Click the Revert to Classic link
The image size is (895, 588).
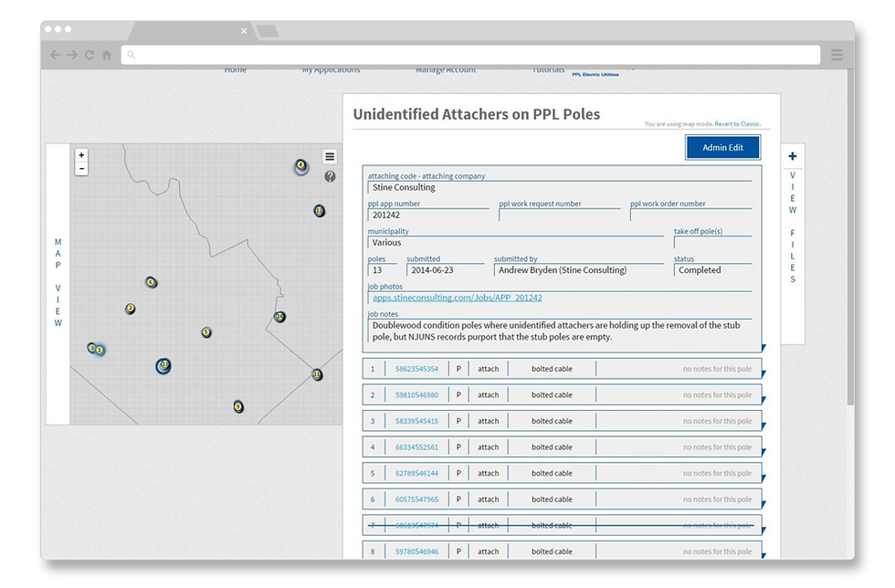[737, 124]
